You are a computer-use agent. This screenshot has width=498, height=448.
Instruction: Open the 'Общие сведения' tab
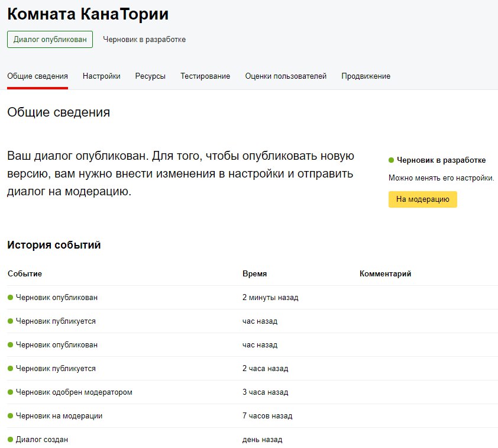click(x=37, y=76)
